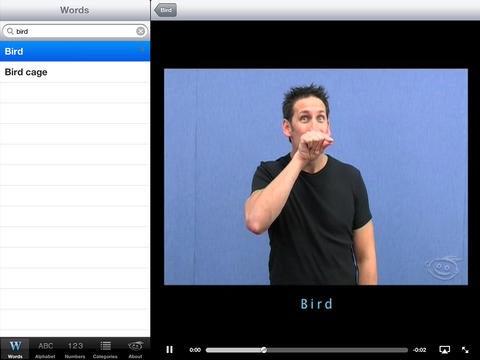
Task: Select the highlighted Bird result
Action: click(x=75, y=51)
